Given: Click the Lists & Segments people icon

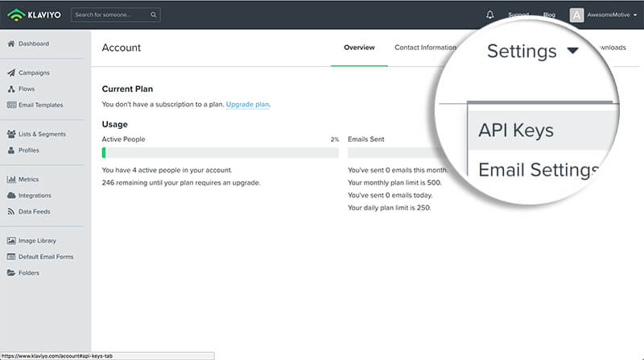Looking at the screenshot, I should pos(11,134).
